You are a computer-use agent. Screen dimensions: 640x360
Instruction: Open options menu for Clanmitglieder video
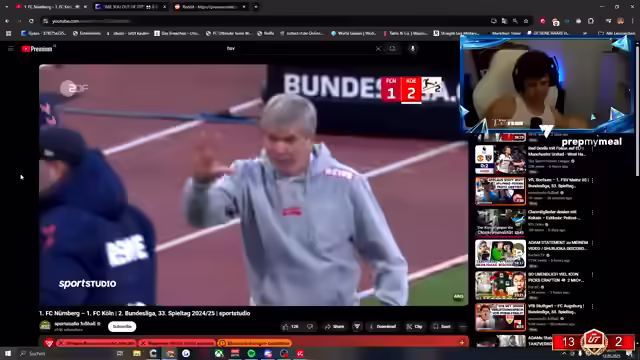coord(592,212)
